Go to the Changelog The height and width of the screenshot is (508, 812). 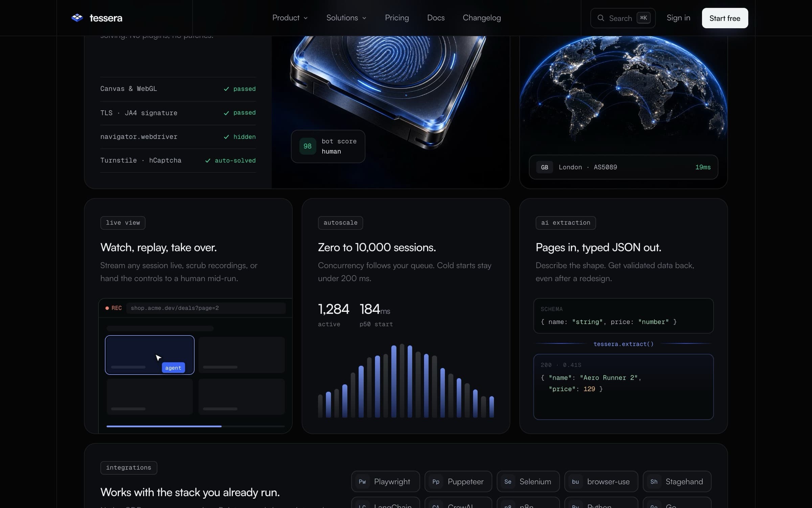482,18
